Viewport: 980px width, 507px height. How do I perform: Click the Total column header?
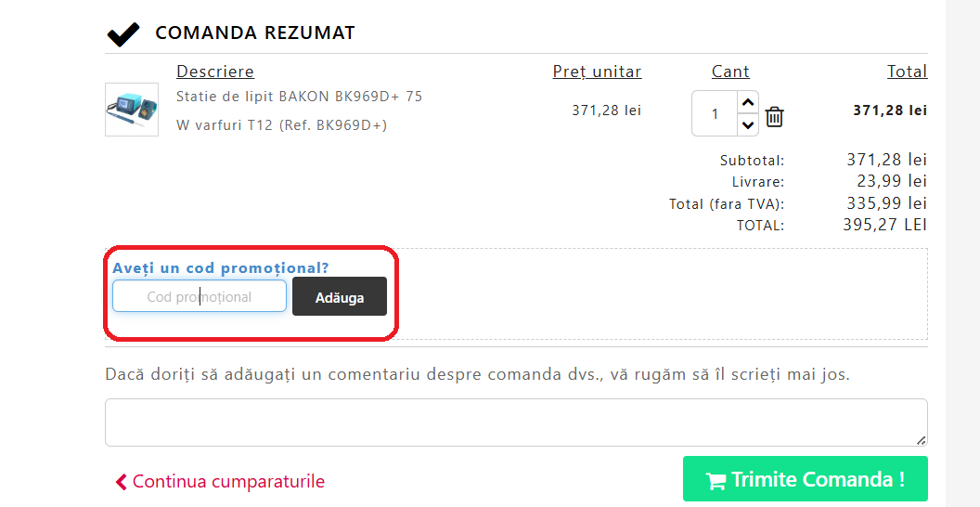click(x=907, y=71)
